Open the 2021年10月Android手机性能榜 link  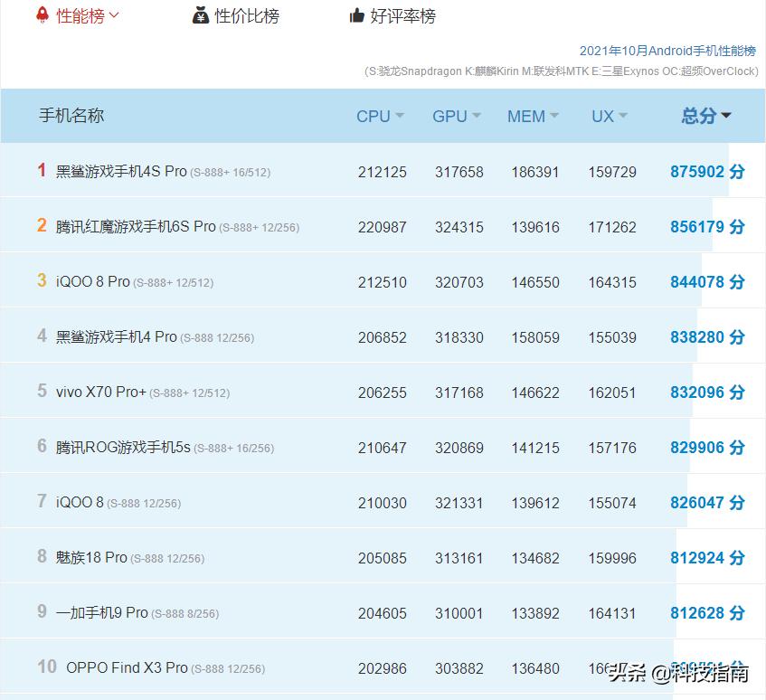click(x=667, y=52)
